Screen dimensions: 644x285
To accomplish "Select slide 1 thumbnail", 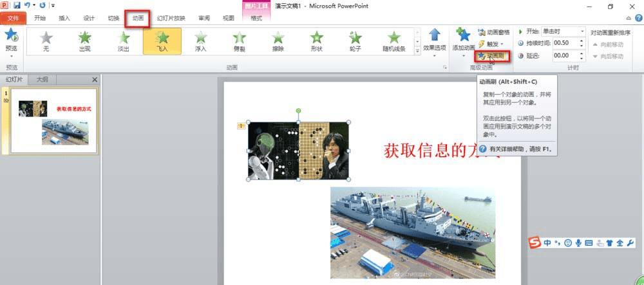I will coord(54,122).
